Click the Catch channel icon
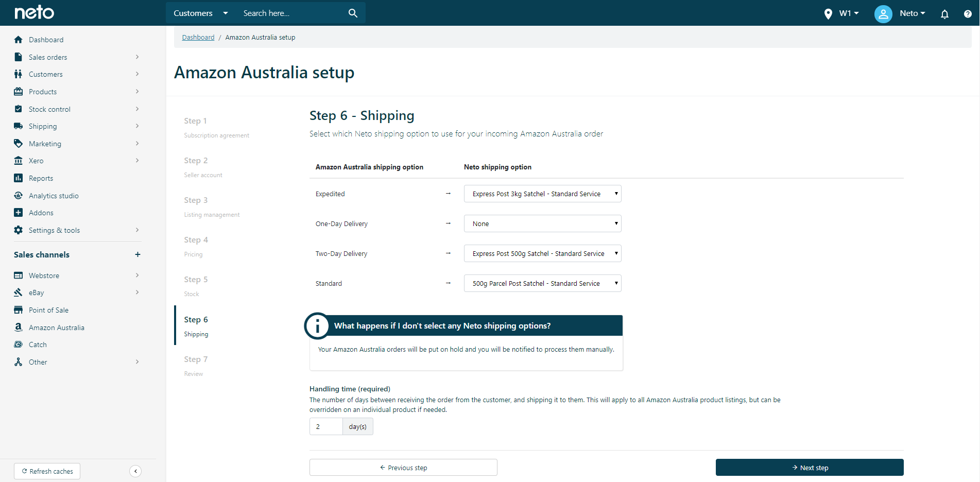The image size is (980, 482). point(19,345)
